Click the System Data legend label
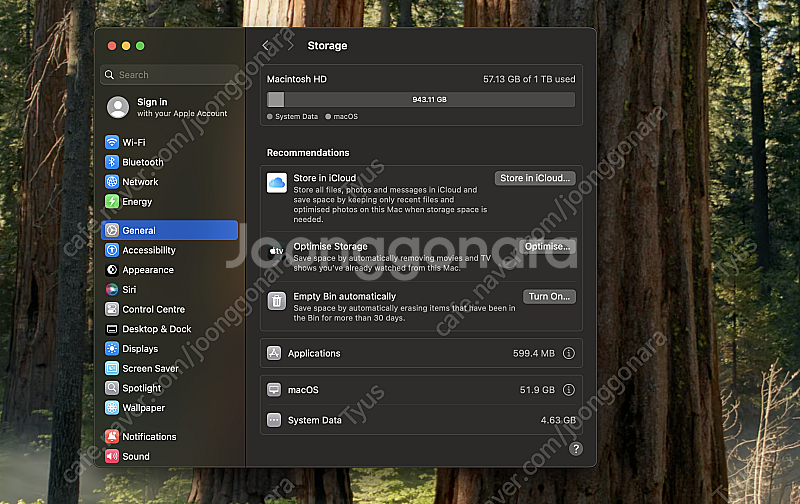Viewport: 800px width, 504px height. click(296, 116)
